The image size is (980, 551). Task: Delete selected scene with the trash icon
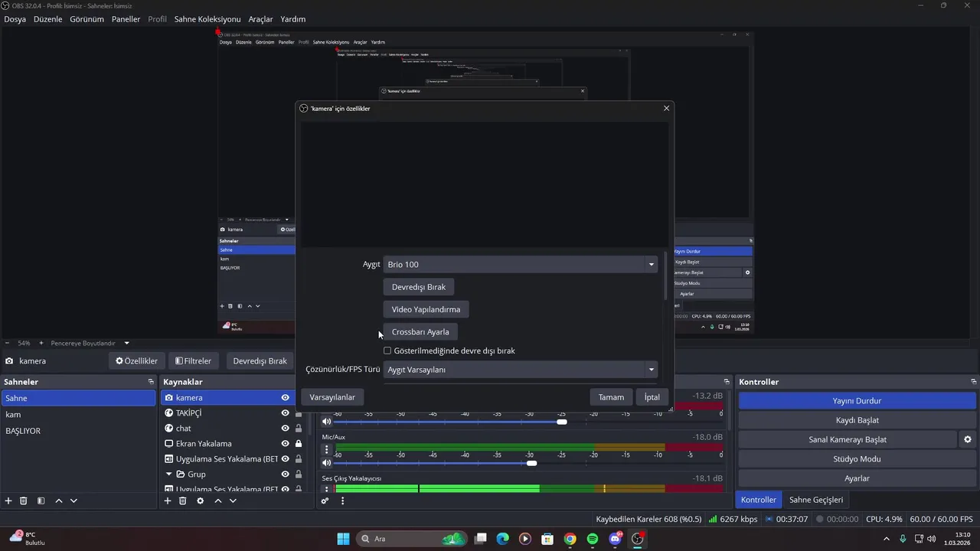coord(24,500)
